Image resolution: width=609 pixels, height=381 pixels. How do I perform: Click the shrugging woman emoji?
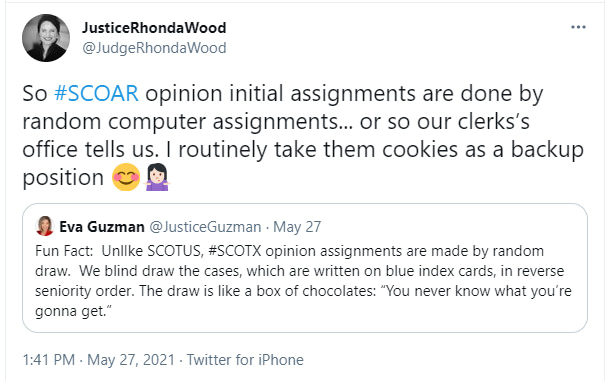click(x=157, y=177)
